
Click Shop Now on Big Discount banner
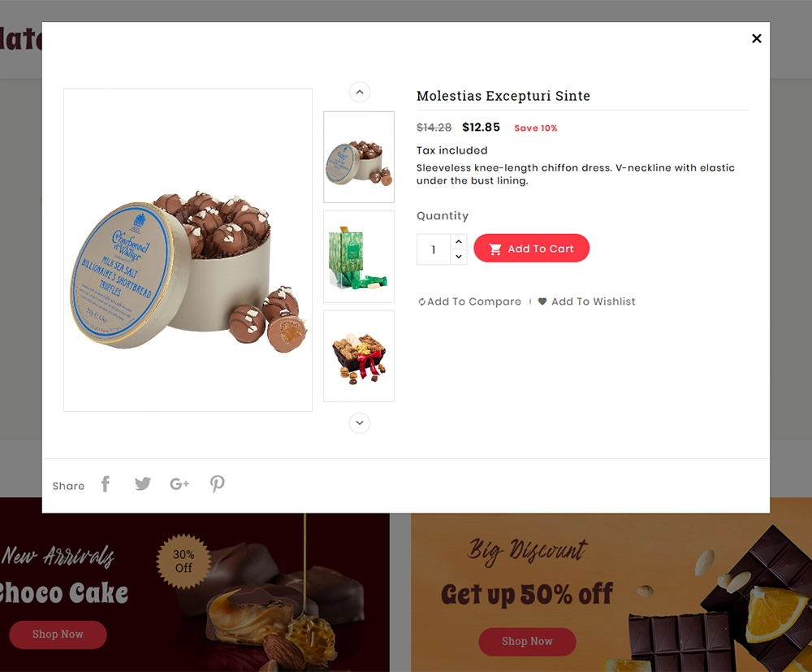[527, 641]
